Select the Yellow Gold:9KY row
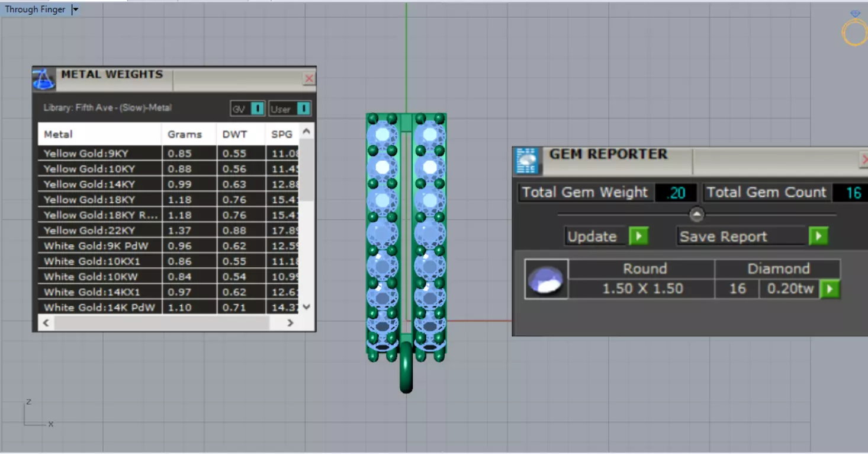Viewport: 868px width, 454px height. click(169, 154)
